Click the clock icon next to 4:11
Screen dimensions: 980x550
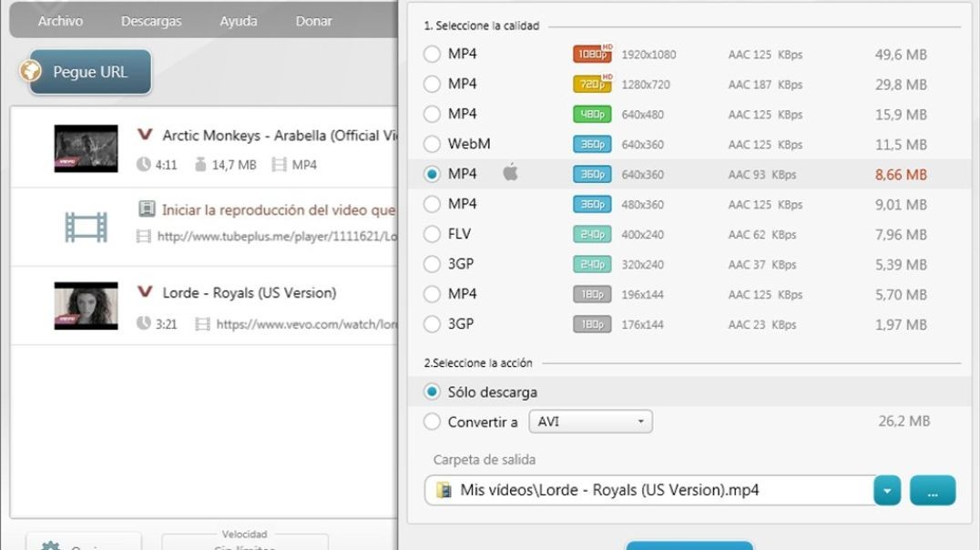pos(144,165)
